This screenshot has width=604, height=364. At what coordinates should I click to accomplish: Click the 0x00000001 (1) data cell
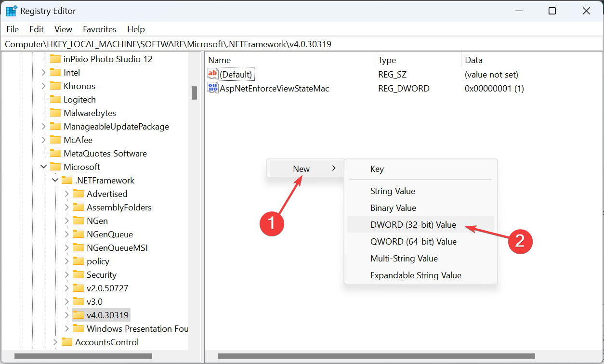[494, 88]
